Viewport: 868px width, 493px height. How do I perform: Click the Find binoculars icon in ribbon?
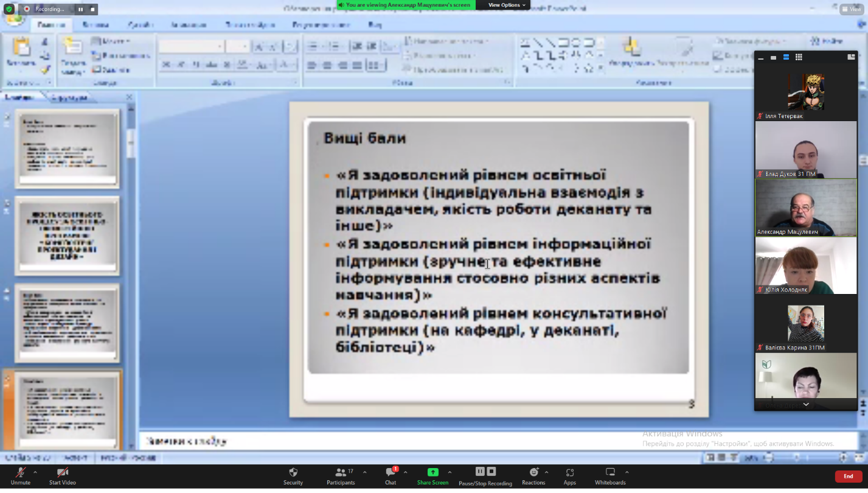tap(815, 41)
